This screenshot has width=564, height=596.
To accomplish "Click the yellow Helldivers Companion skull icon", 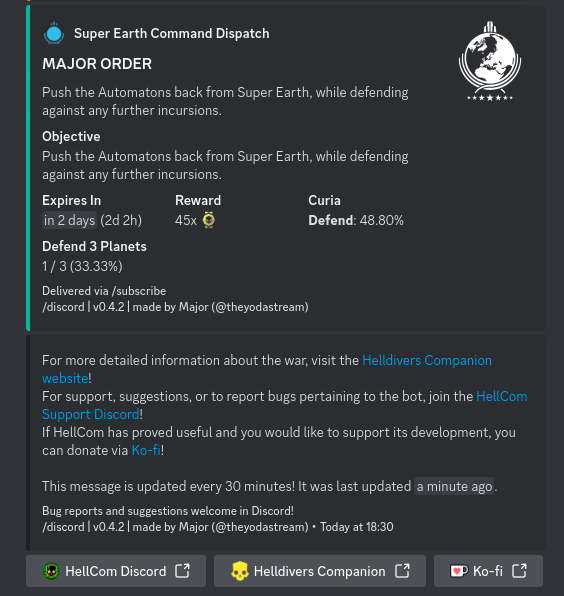I will click(x=239, y=571).
